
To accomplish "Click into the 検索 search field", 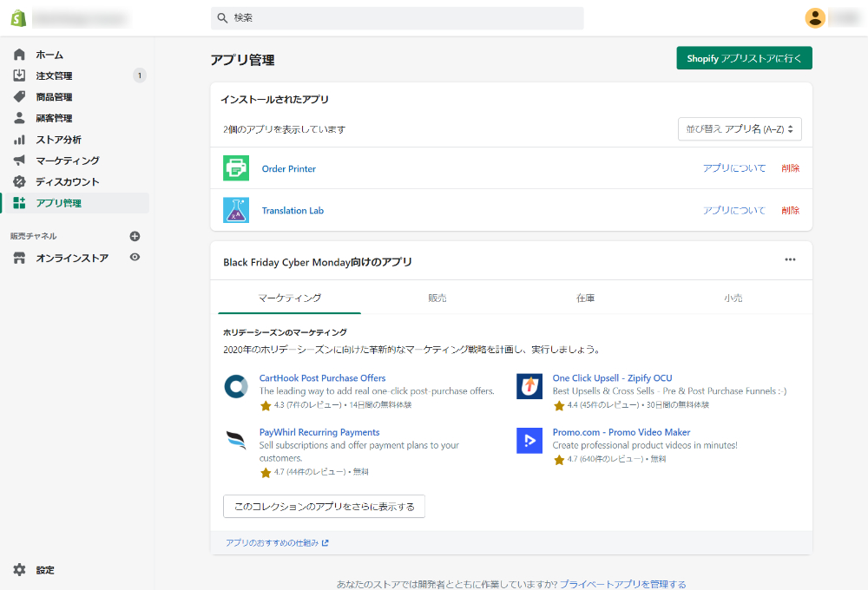I will pos(397,17).
